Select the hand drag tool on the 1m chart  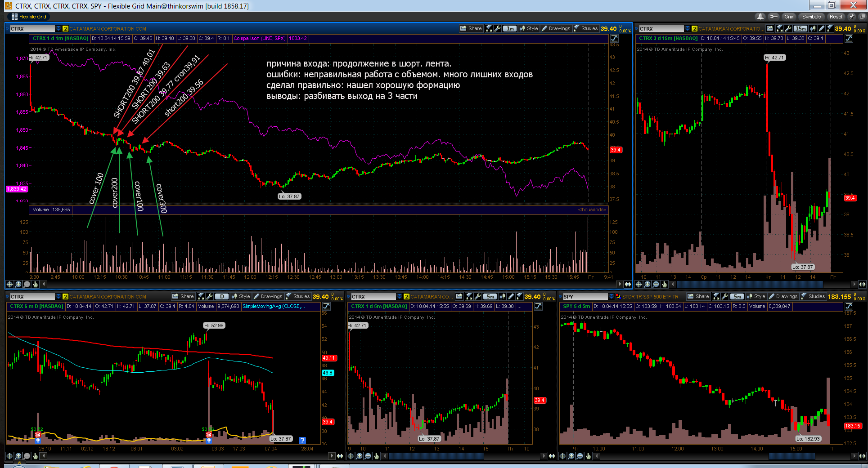[x=35, y=284]
